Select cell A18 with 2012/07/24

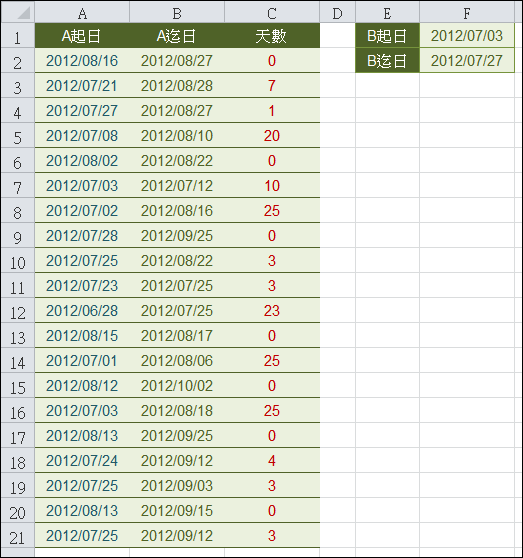(x=82, y=461)
